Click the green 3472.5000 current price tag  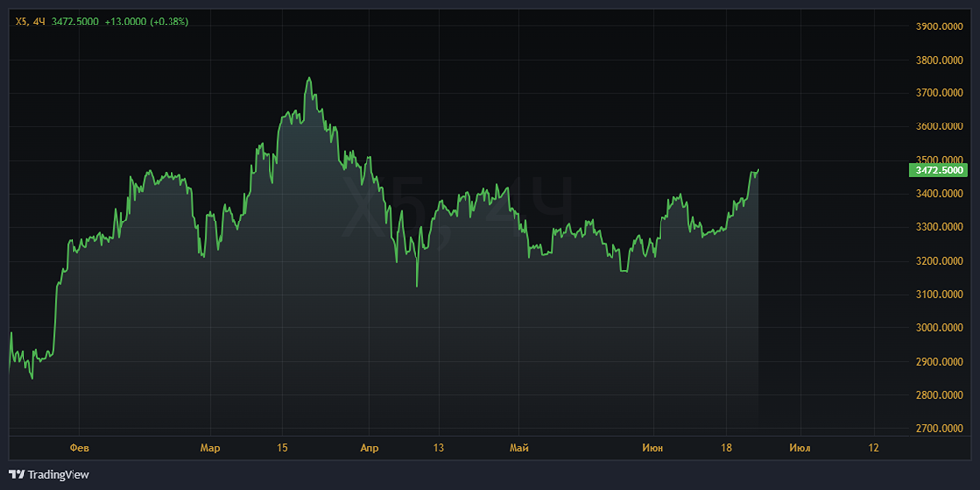click(939, 170)
